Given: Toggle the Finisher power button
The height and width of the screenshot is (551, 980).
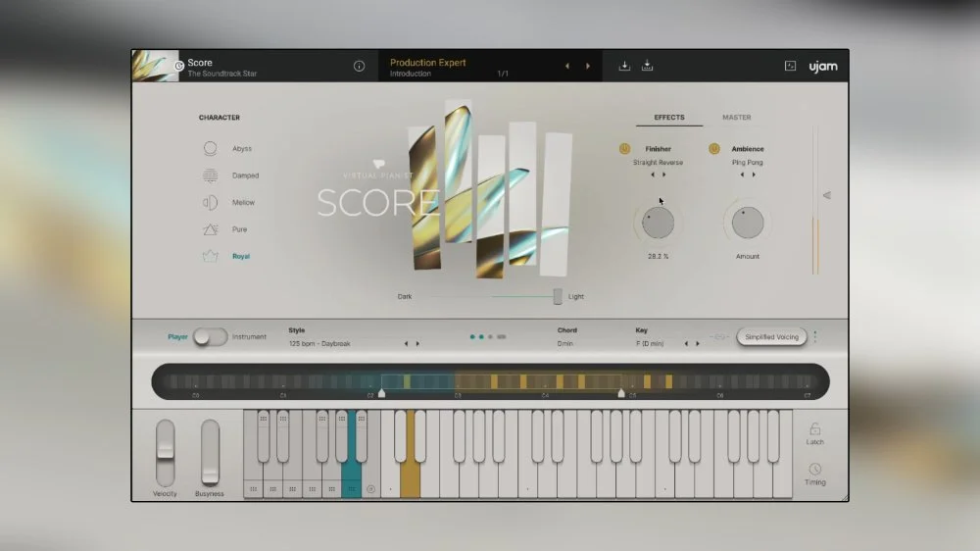Looking at the screenshot, I should click(624, 148).
